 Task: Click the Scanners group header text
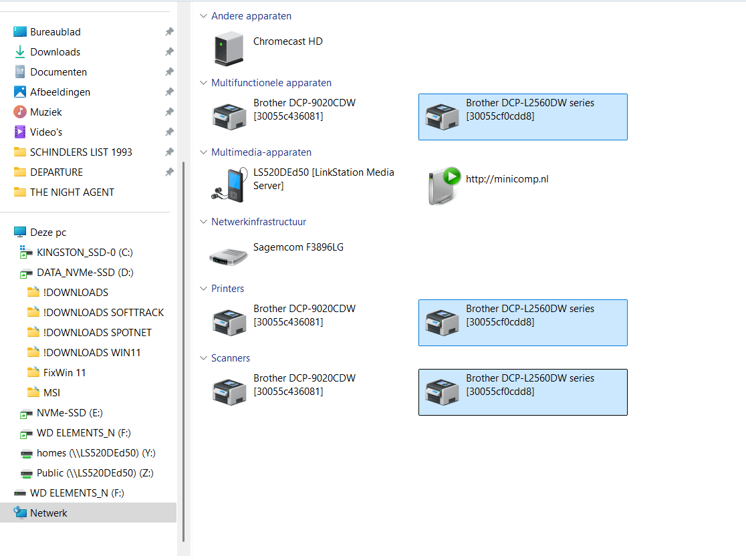(231, 358)
